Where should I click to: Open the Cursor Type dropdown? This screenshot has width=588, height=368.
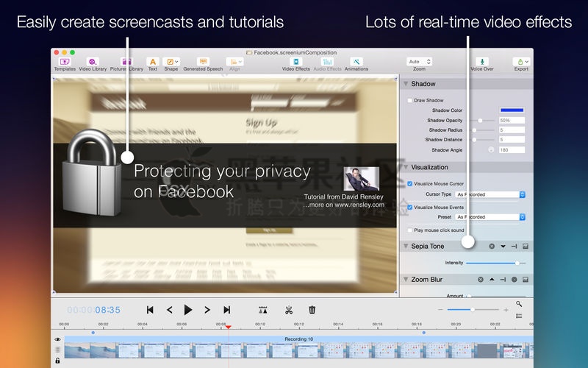coord(490,194)
